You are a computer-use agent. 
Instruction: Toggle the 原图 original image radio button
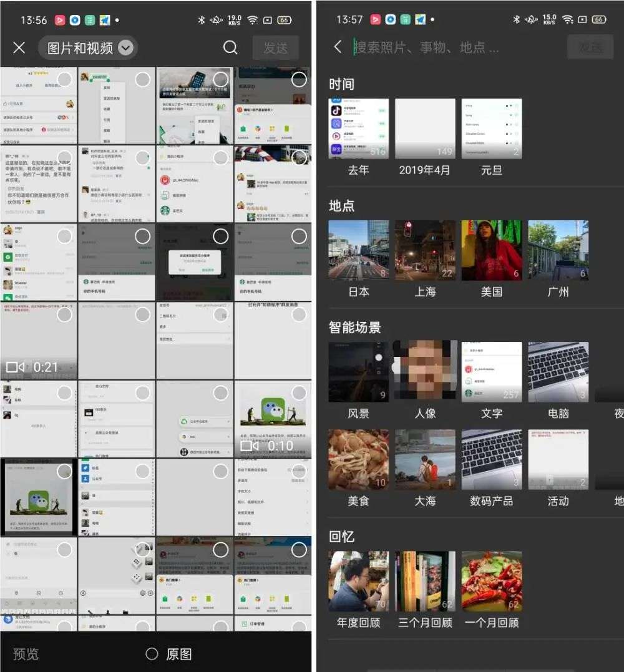152,654
